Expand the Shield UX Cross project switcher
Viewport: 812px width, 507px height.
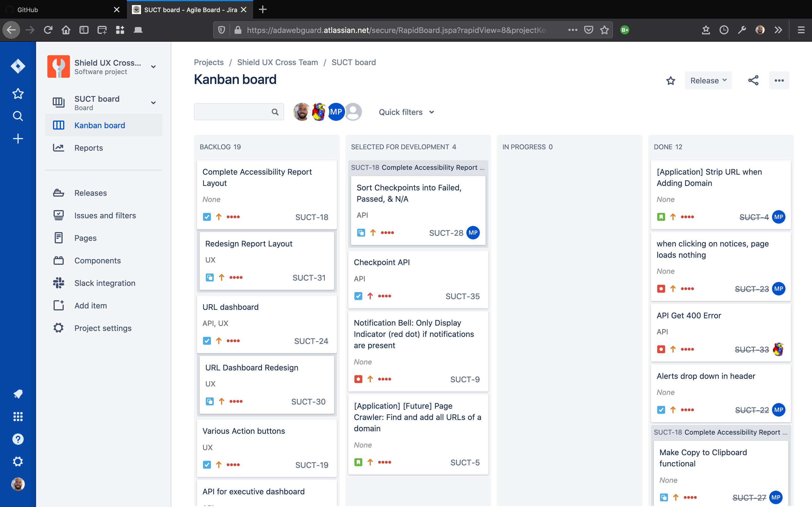(153, 66)
